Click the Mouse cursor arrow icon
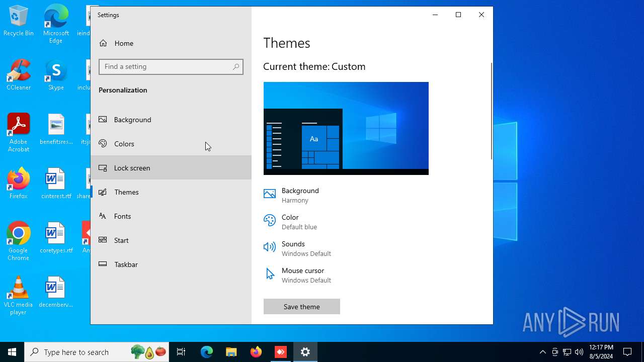The height and width of the screenshot is (362, 644). 270,274
